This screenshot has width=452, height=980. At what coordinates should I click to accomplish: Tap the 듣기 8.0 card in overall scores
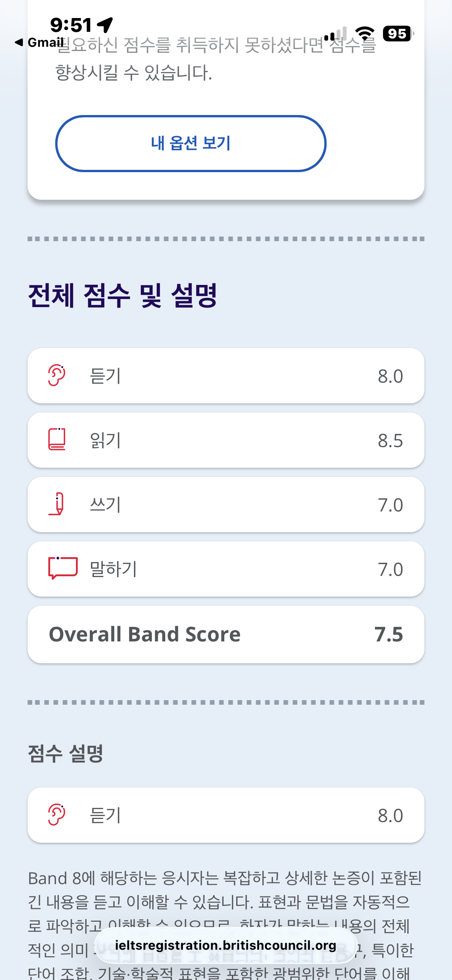226,376
